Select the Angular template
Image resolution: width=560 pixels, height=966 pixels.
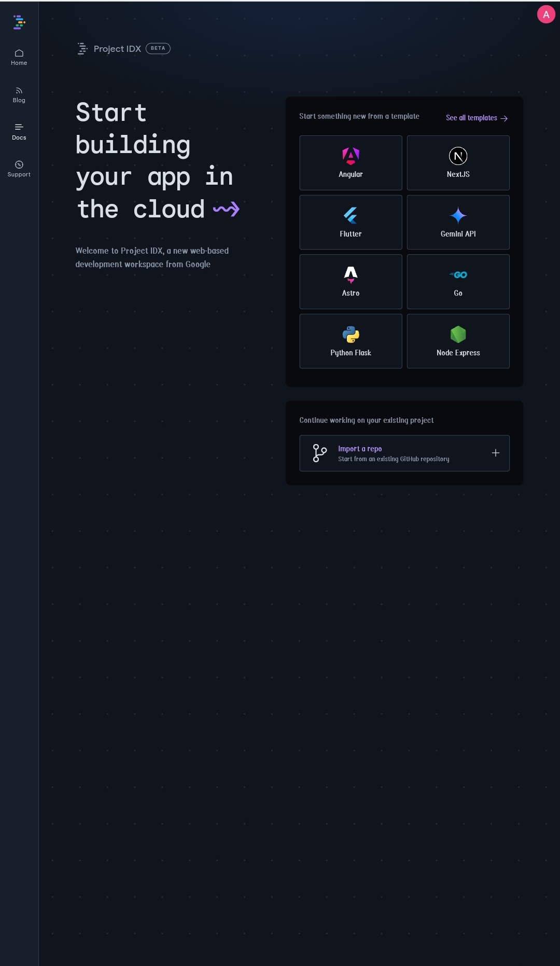[x=351, y=163]
